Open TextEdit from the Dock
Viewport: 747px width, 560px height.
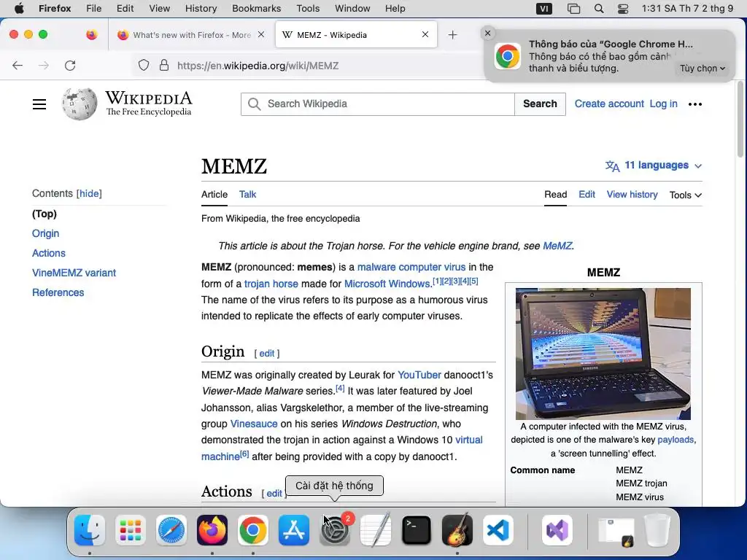[x=376, y=530]
